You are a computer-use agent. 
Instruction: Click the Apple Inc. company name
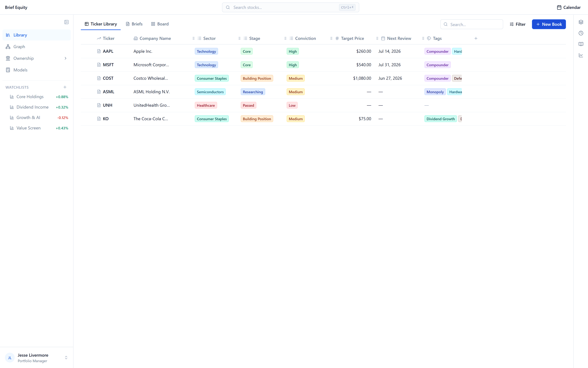[143, 51]
